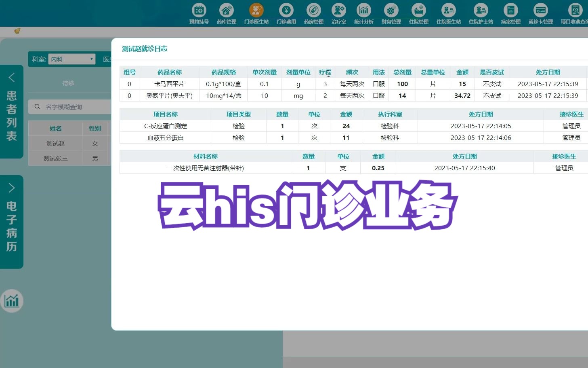Screen dimensions: 588x368
Task: Click the 2023-05-17 22:14:06 date cell
Action: pos(481,137)
